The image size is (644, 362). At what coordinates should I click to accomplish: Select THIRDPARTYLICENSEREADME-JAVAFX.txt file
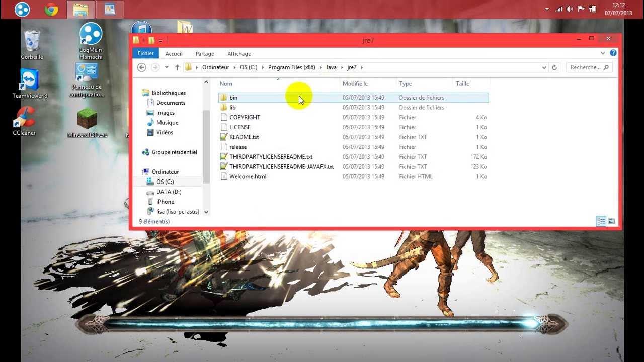coord(353,166)
